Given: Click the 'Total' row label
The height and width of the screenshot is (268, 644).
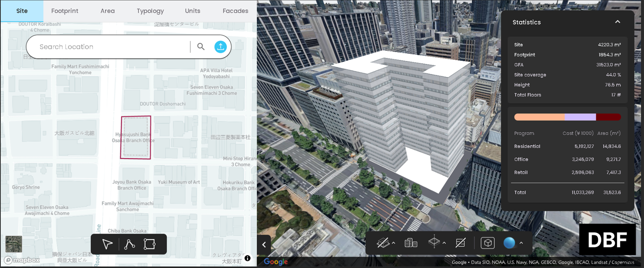Looking at the screenshot, I should tap(520, 192).
